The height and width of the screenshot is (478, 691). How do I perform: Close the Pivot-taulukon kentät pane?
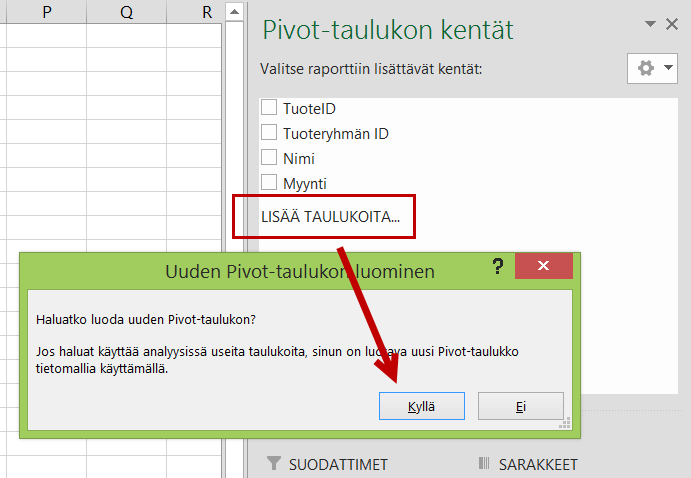coord(675,24)
